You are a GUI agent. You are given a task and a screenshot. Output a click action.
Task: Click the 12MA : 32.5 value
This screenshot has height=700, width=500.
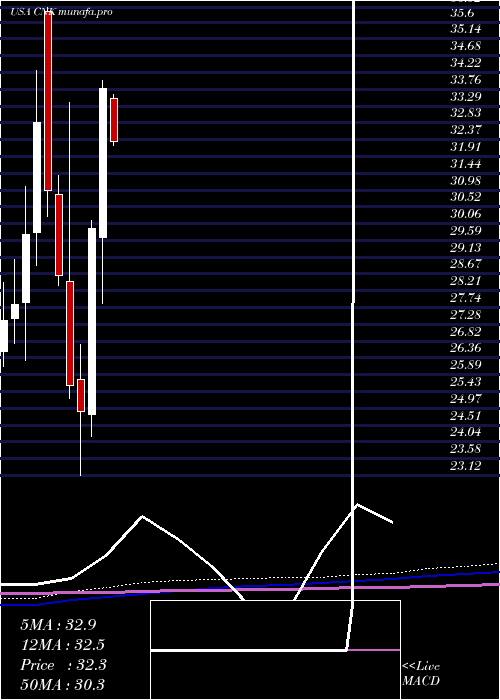(x=63, y=645)
